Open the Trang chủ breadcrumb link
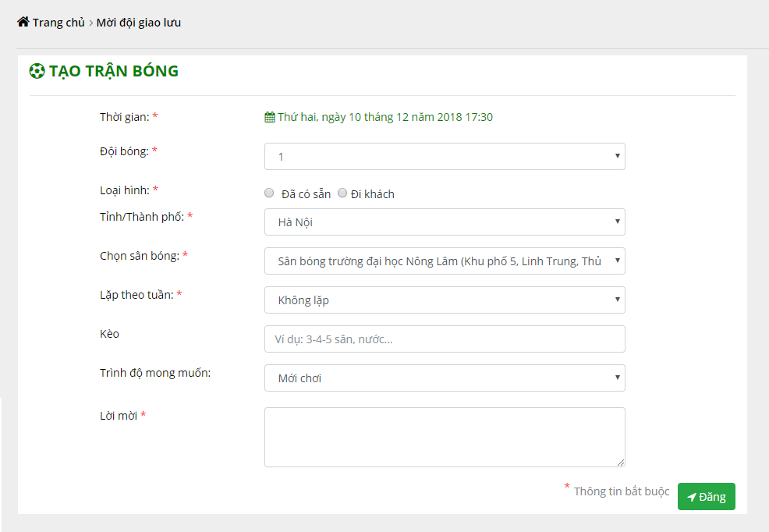The height and width of the screenshot is (532, 769). 58,23
